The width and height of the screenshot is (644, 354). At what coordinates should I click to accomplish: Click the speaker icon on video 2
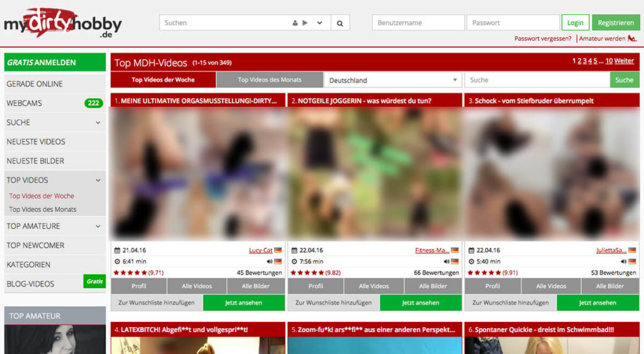click(x=446, y=262)
